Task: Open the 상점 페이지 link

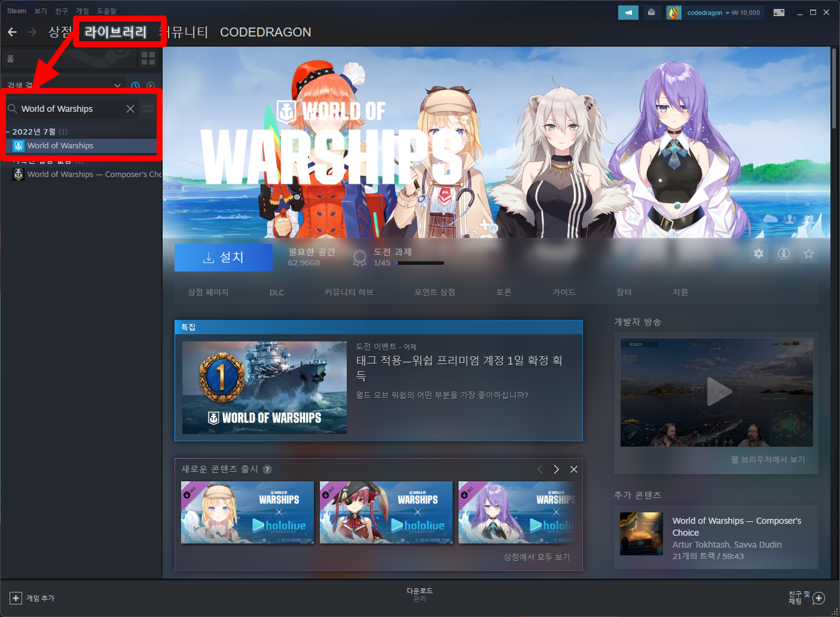Action: coord(208,292)
